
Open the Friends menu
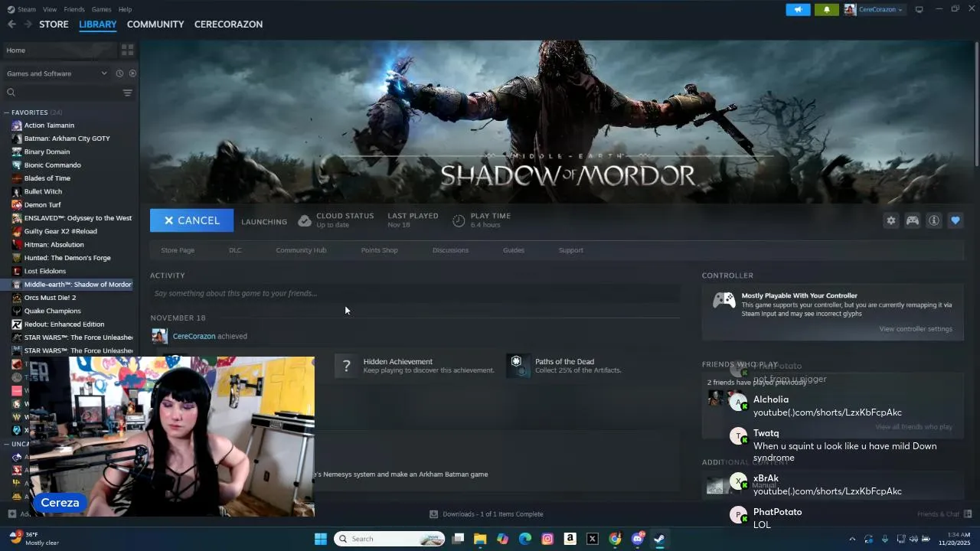74,9
